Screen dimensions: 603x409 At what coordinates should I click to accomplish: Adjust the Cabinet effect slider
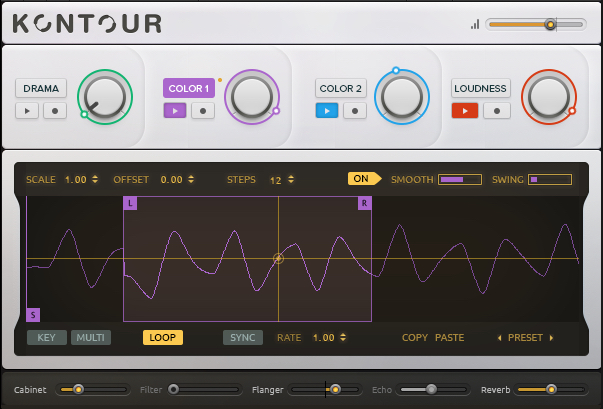[92, 389]
